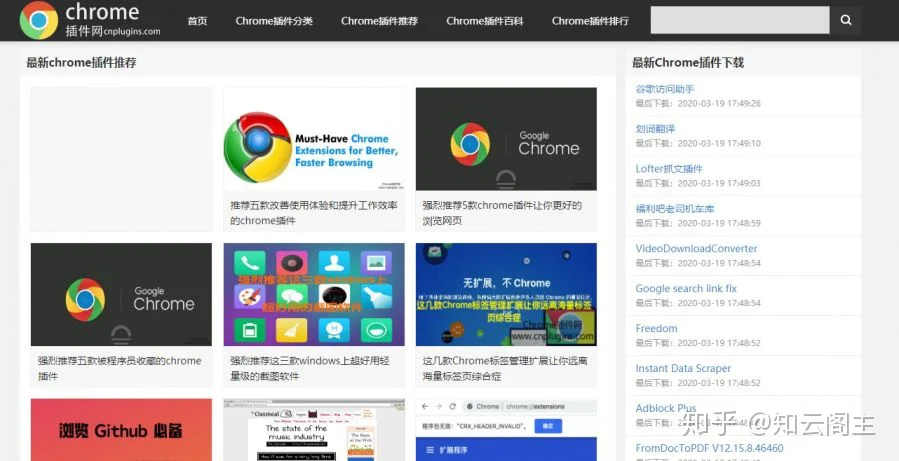Open The state of the music industry thumbnail
The height and width of the screenshot is (461, 899).
pos(314,430)
